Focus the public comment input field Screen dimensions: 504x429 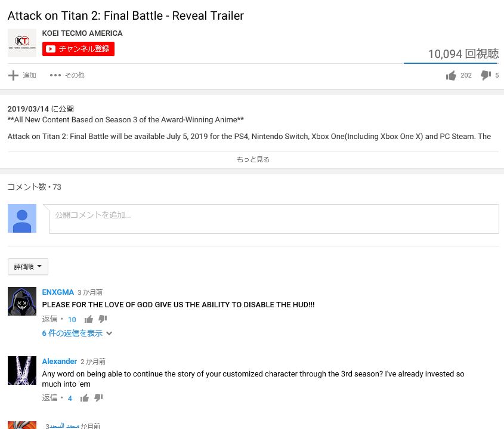pos(274,219)
